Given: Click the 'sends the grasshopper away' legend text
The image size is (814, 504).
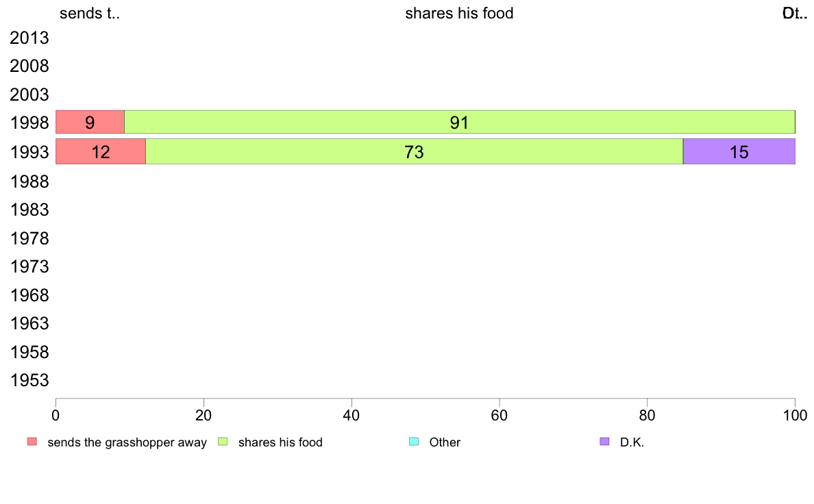Looking at the screenshot, I should pos(127,442).
